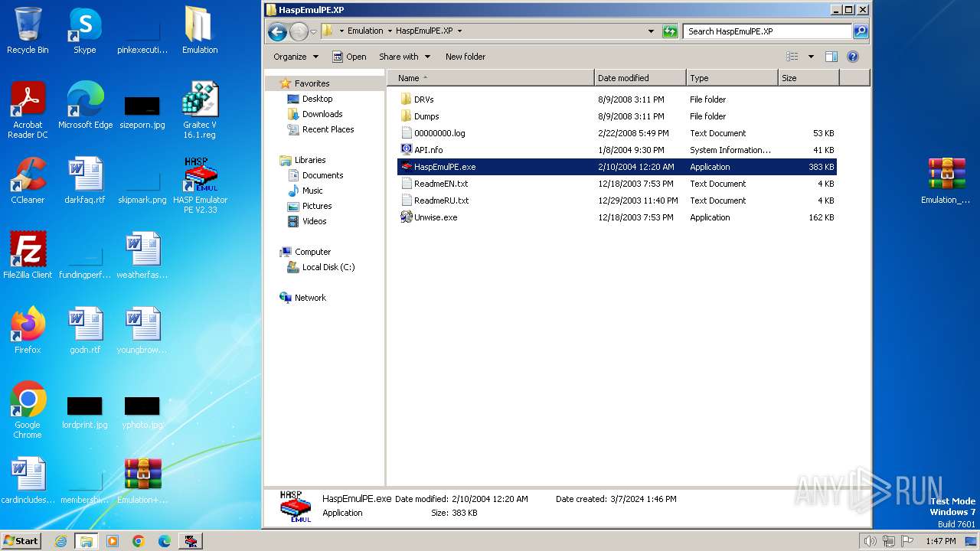Open address bar previous locations dropdown
Screen dimensions: 980x551
pos(651,31)
